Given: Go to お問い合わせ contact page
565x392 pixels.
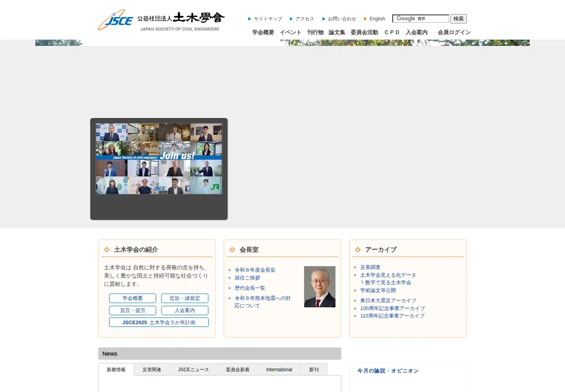Looking at the screenshot, I should [x=342, y=19].
